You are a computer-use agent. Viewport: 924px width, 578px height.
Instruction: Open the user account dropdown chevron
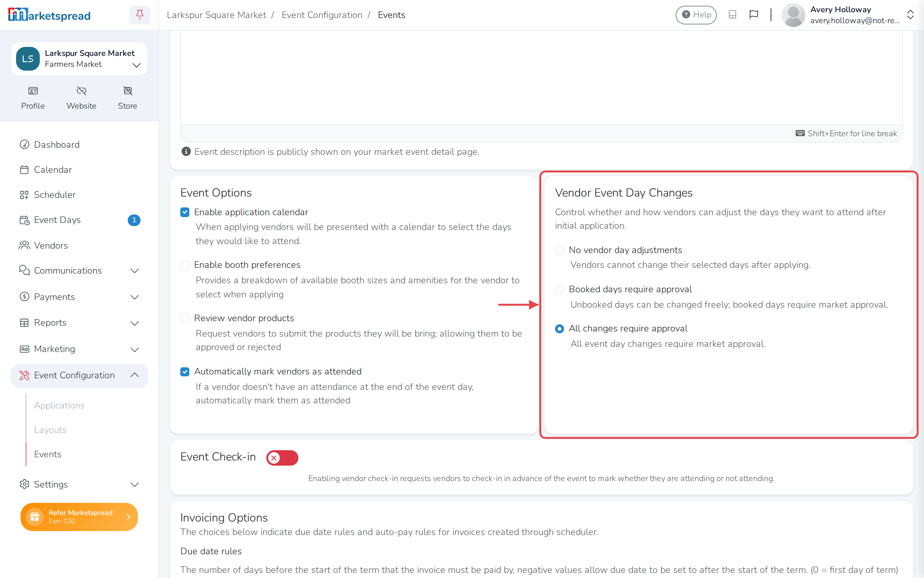(x=910, y=15)
